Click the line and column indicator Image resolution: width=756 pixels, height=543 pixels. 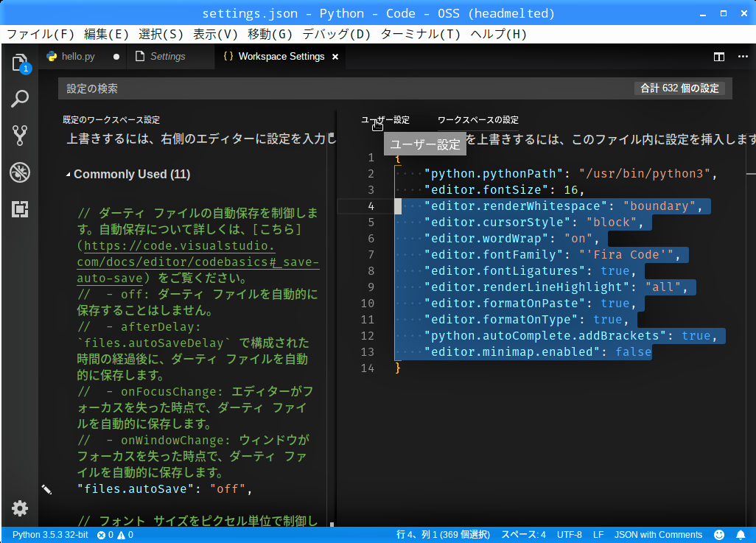[443, 535]
